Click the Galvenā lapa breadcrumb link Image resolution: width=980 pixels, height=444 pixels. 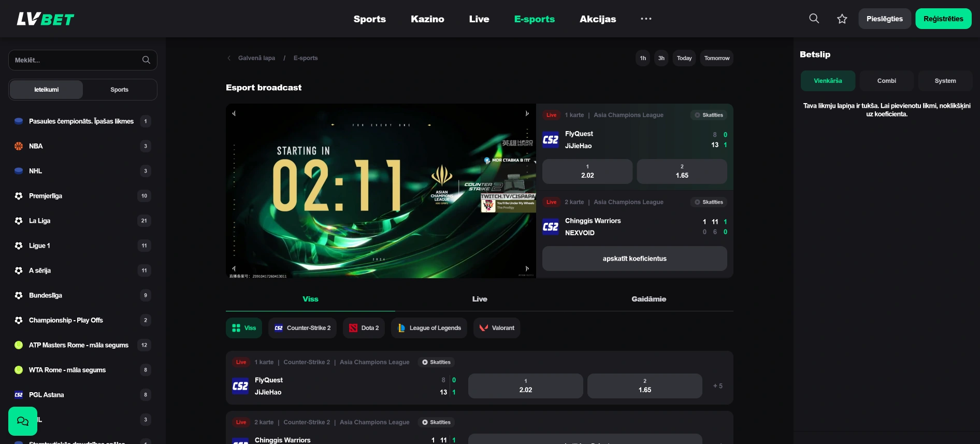click(x=256, y=58)
